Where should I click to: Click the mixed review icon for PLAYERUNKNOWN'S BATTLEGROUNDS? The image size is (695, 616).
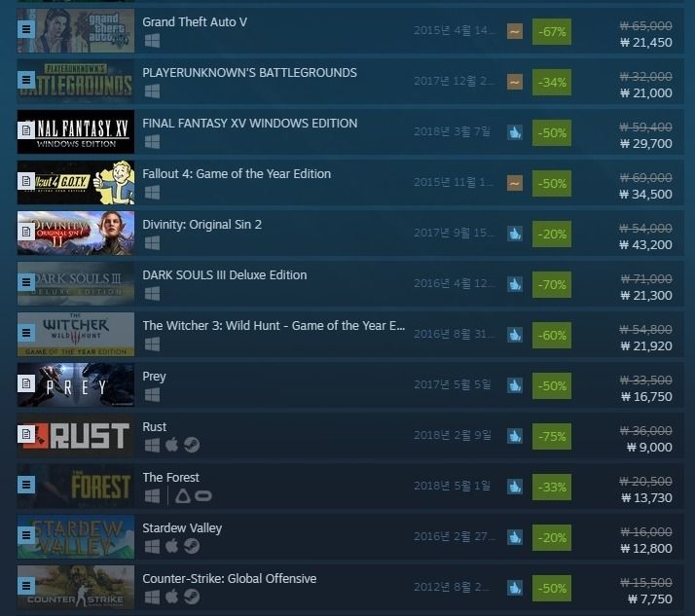coord(515,82)
